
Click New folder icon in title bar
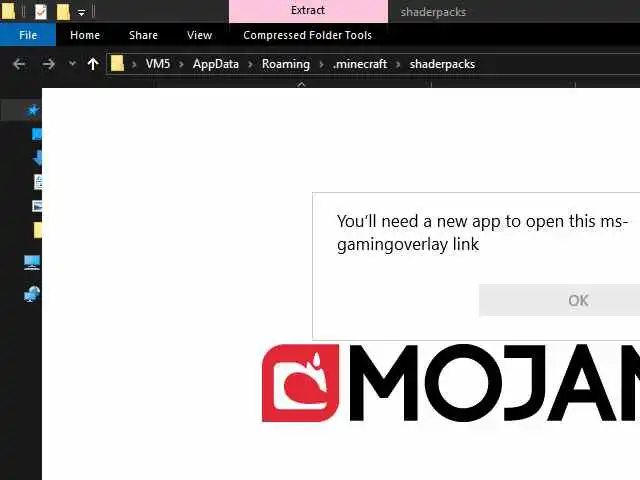tap(63, 11)
